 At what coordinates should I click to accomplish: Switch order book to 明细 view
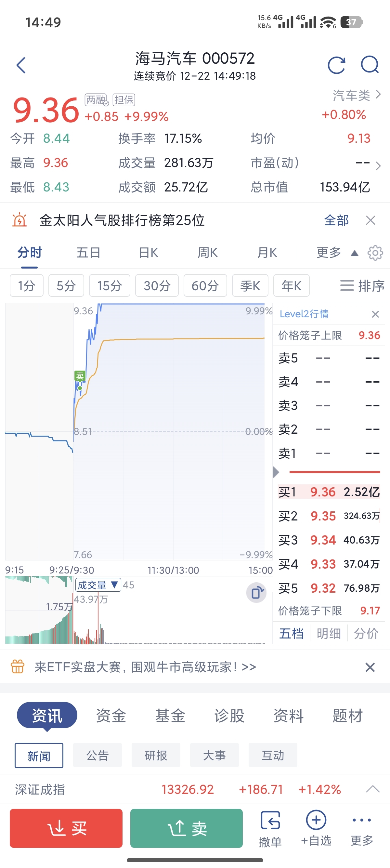(x=329, y=634)
